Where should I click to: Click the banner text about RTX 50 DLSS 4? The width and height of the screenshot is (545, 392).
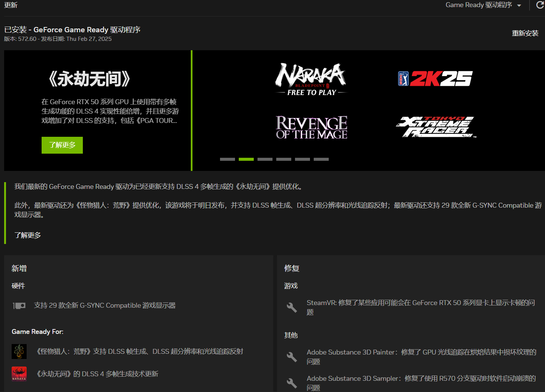(110, 111)
